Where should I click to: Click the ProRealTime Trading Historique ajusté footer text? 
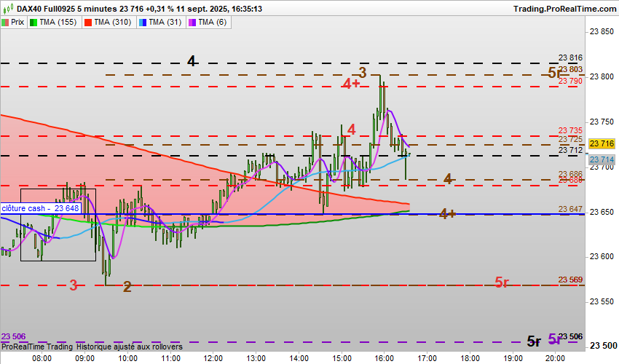tap(92, 347)
